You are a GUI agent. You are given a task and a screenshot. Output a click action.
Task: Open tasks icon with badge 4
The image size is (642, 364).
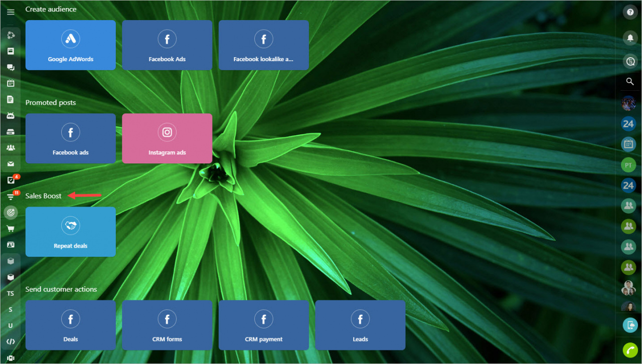pos(11,180)
